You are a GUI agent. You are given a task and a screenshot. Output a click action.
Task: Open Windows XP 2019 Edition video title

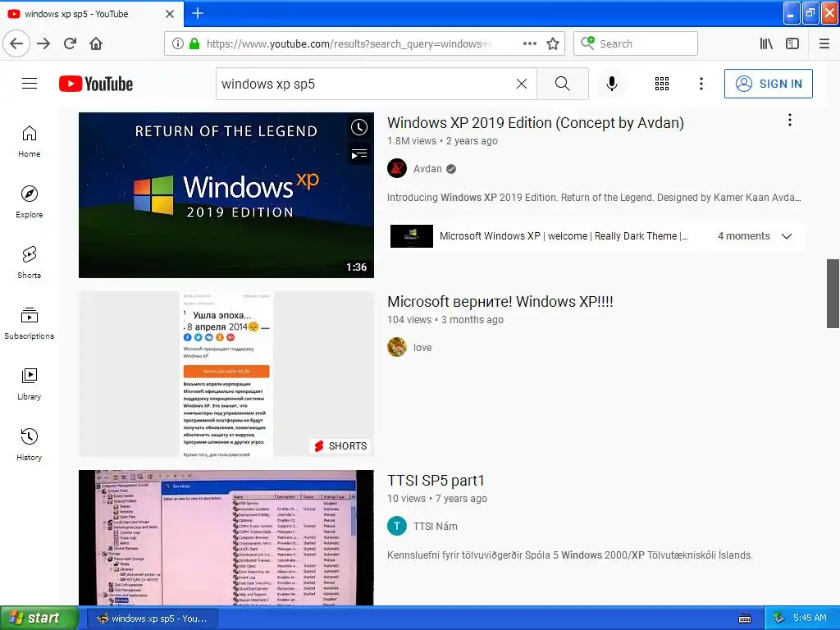click(535, 123)
